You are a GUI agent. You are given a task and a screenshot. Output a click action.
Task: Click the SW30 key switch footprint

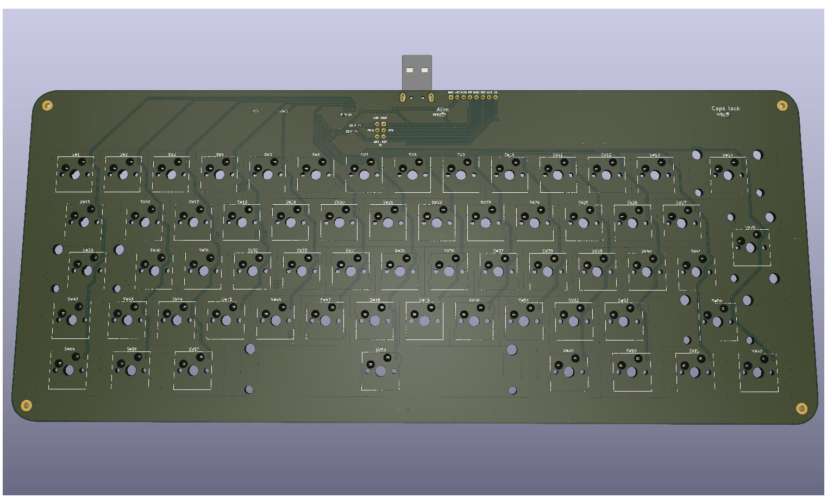154,270
